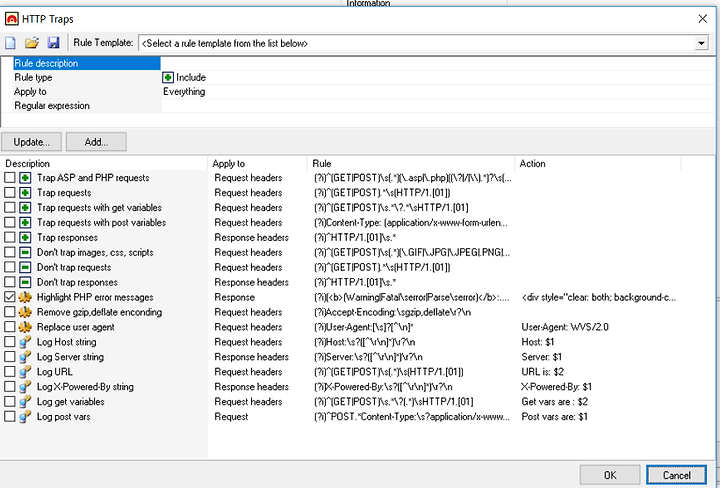The height and width of the screenshot is (488, 720).
Task: Click the Regular expression property label
Action: coord(52,106)
